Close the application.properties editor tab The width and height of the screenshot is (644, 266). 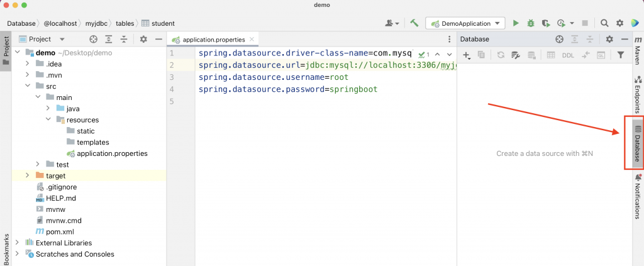[252, 40]
